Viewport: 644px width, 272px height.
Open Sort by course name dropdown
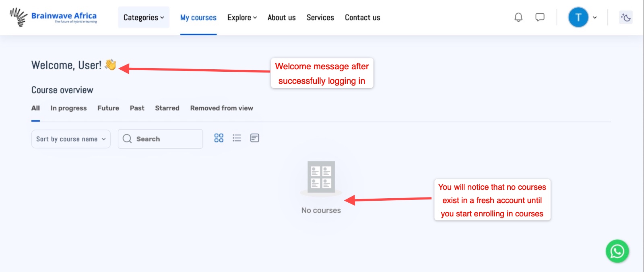point(71,139)
